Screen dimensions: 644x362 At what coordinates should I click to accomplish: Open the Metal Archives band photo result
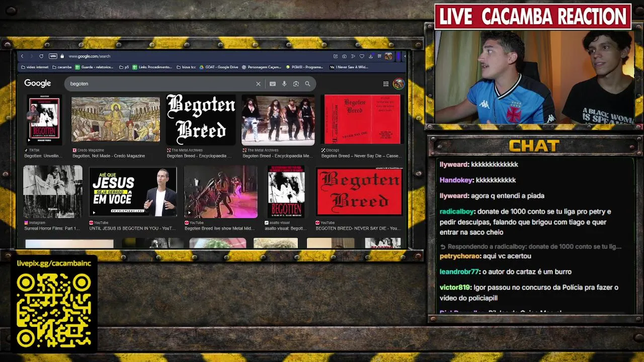278,120
